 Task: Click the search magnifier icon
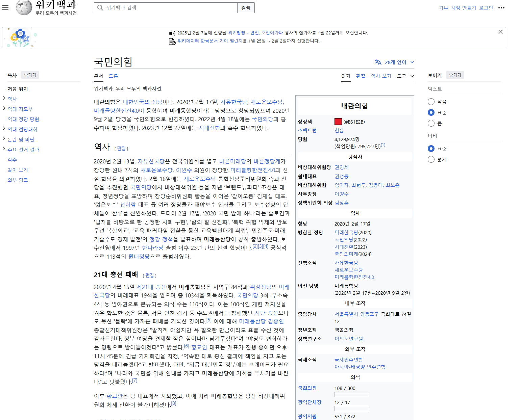[100, 8]
